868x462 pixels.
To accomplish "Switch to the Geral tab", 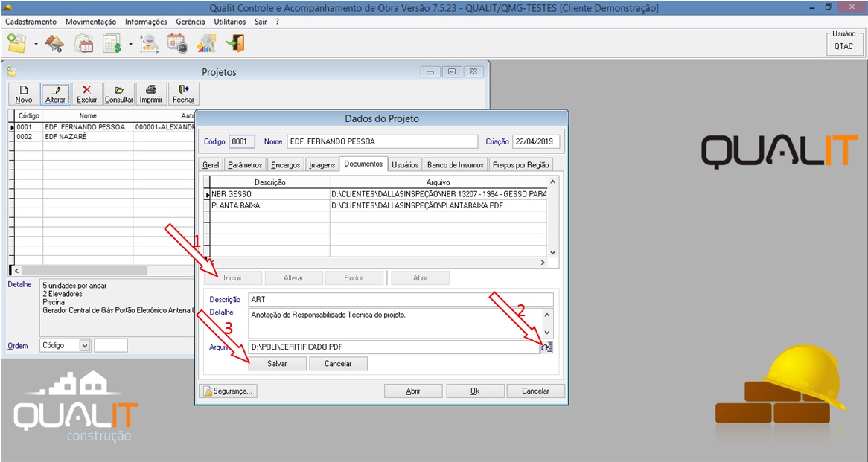I will [211, 165].
